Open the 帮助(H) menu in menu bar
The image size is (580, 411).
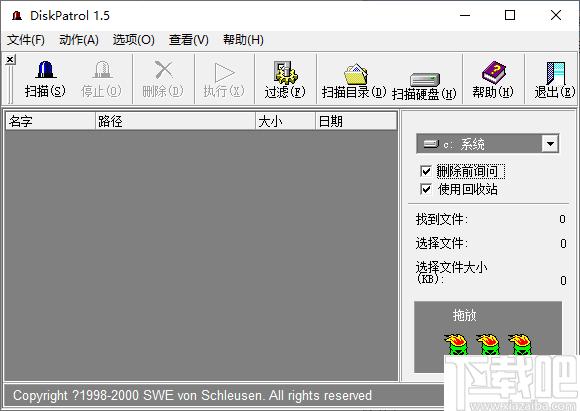243,40
